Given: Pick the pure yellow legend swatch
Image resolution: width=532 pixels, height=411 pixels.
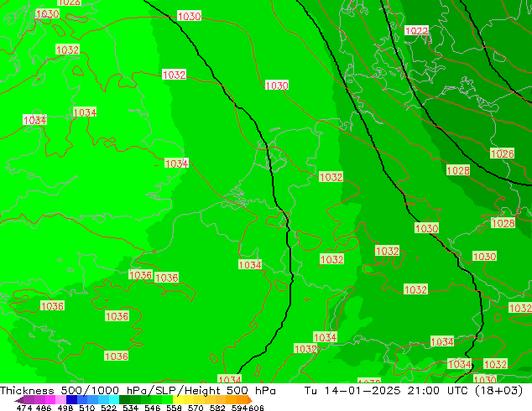Looking at the screenshot, I should (178, 400).
